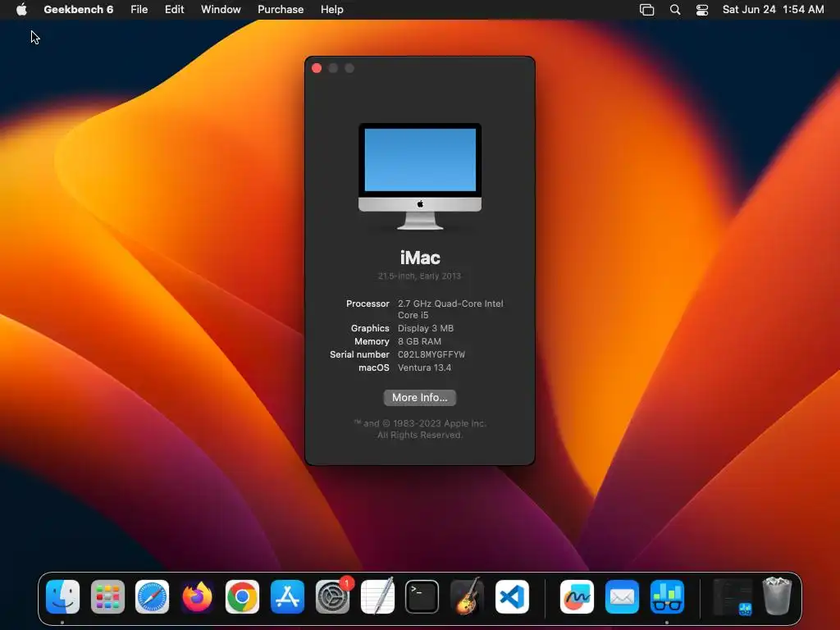Image resolution: width=840 pixels, height=630 pixels.
Task: Open Finder from the Dock
Action: click(62, 597)
